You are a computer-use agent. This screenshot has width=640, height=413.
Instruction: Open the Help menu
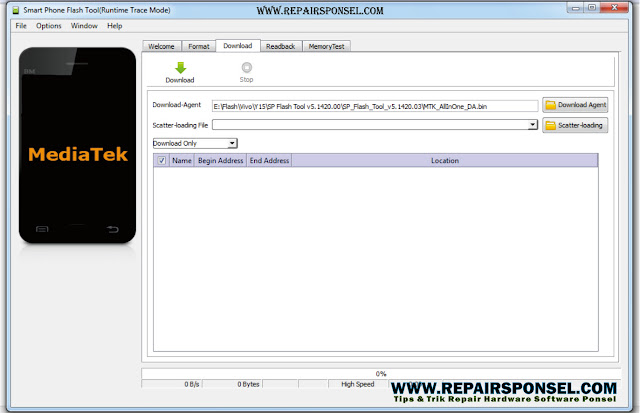tap(115, 26)
